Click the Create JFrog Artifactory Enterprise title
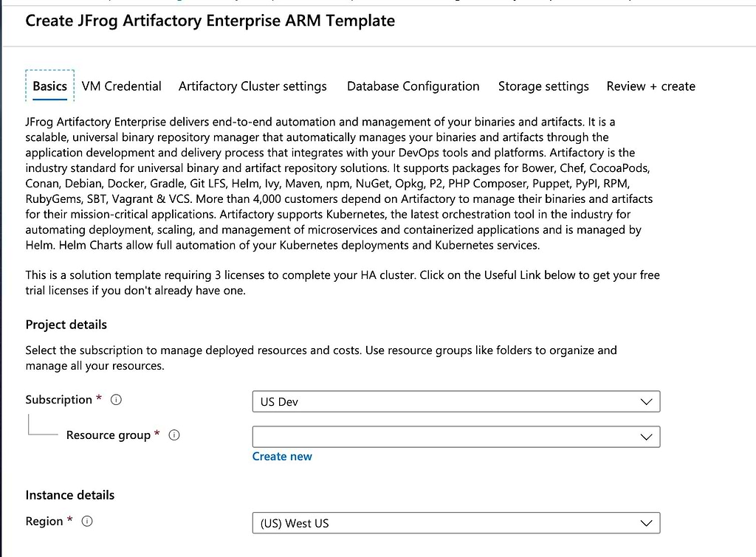This screenshot has height=557, width=756. tap(210, 21)
